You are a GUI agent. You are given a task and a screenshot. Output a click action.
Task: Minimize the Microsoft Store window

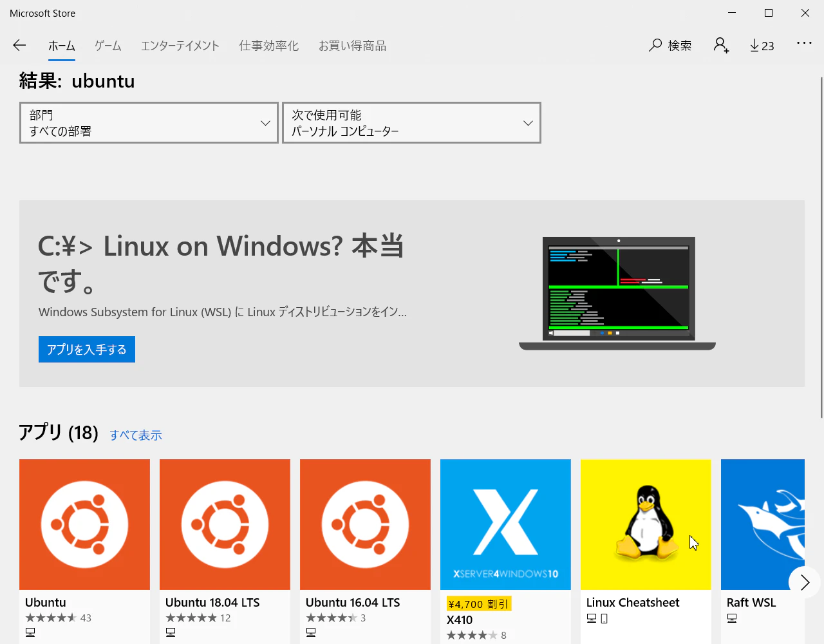(x=732, y=13)
